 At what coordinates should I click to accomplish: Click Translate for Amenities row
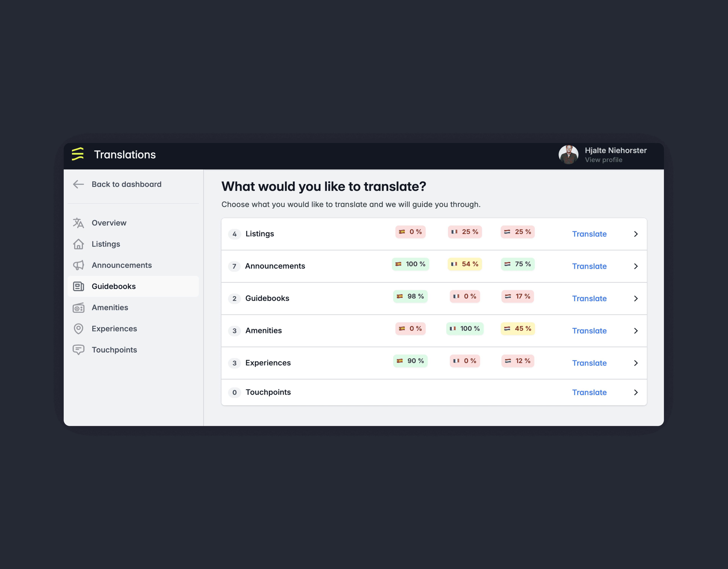pos(589,331)
